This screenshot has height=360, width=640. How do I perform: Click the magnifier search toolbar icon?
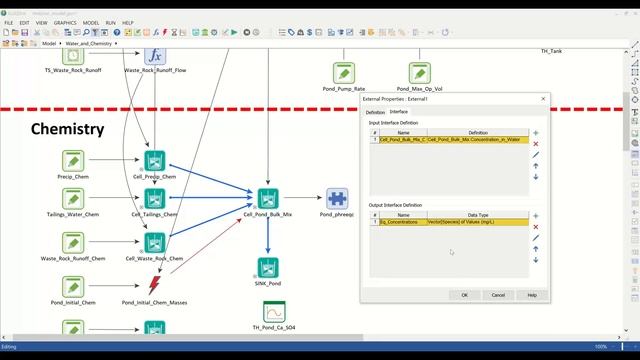click(x=86, y=32)
